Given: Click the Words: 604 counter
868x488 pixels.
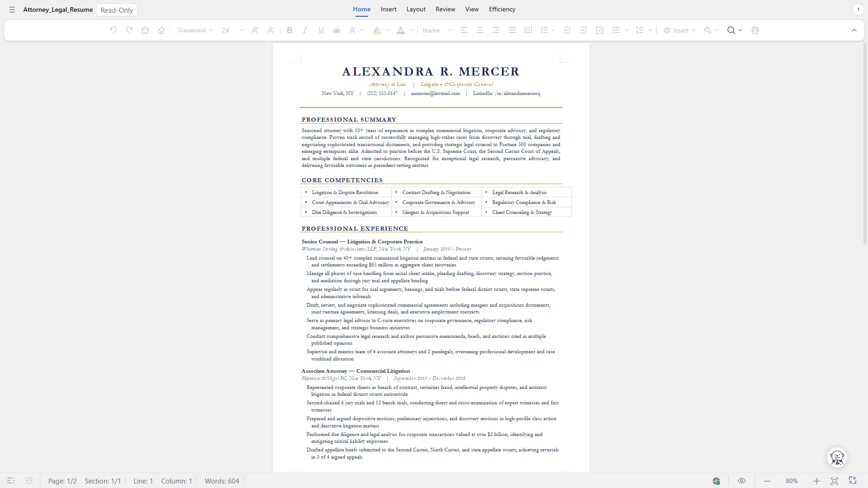Looking at the screenshot, I should 222,481.
